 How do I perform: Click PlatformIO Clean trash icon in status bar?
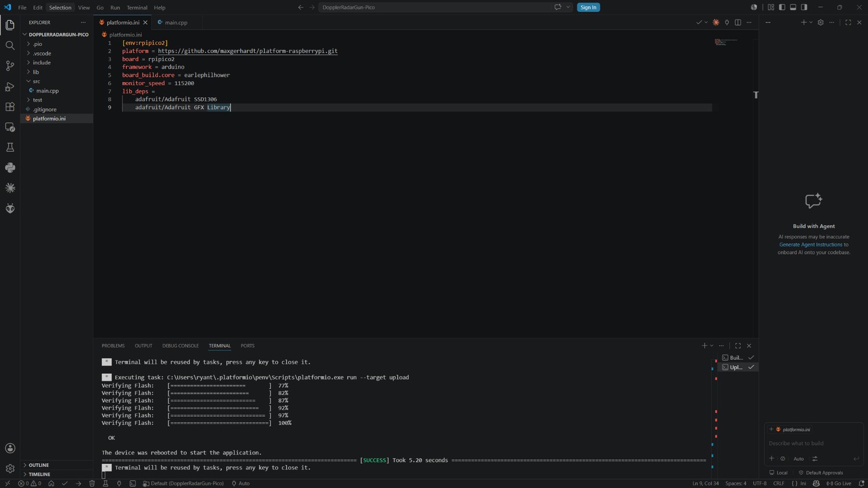[92, 483]
